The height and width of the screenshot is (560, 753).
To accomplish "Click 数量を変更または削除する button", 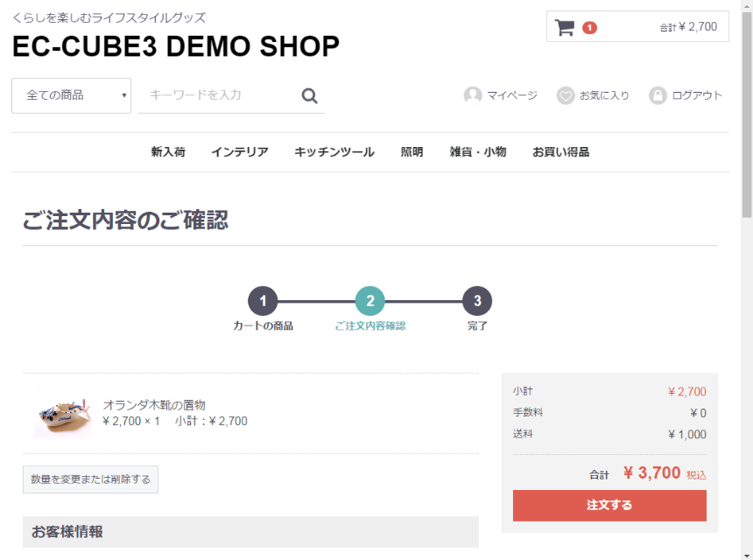I will (x=90, y=479).
